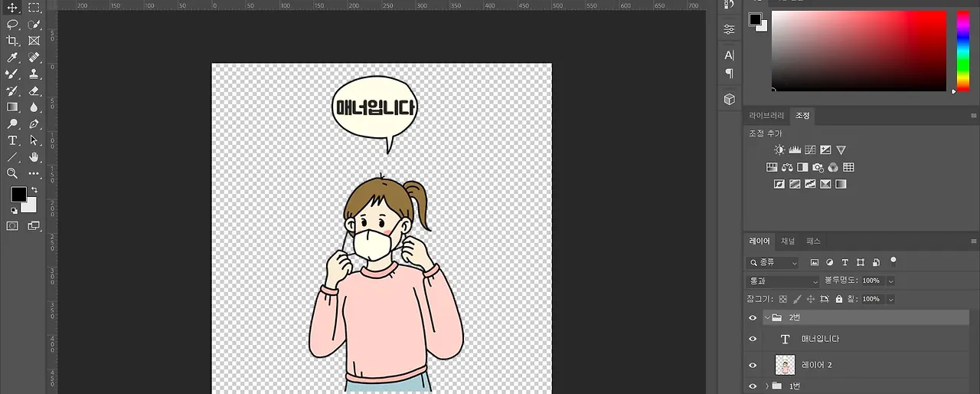980x394 pixels.
Task: Expand the 1번 layer group
Action: [767, 386]
